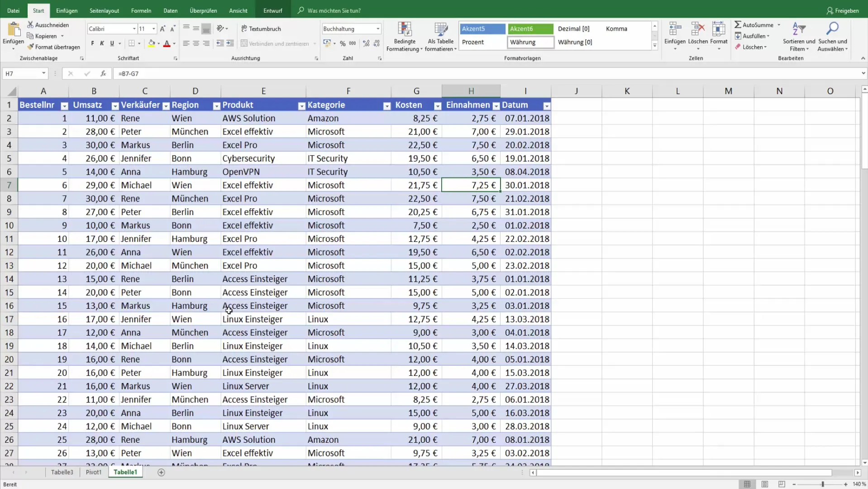Screen dimensions: 868x489
Task: Switch to the Daten tab
Action: pyautogui.click(x=170, y=10)
